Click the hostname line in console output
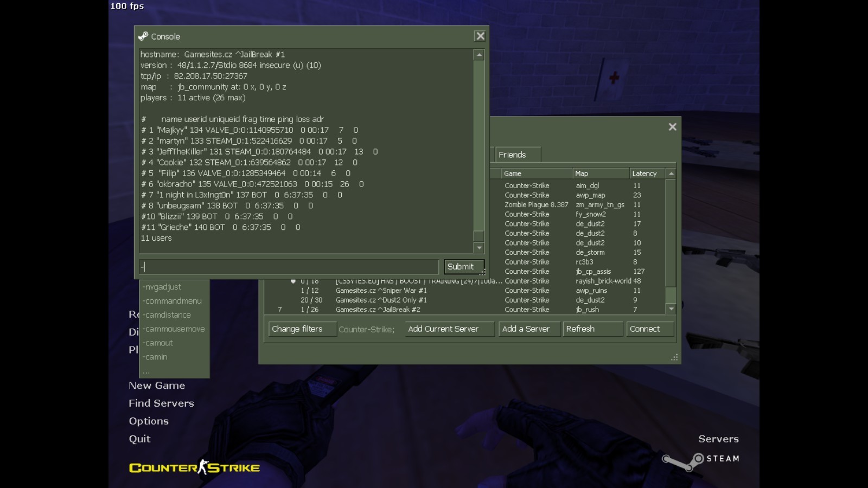This screenshot has width=868, height=488. [213, 54]
